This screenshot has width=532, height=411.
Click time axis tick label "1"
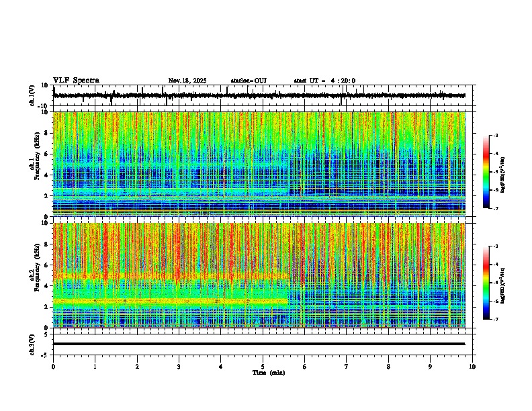[x=95, y=367]
